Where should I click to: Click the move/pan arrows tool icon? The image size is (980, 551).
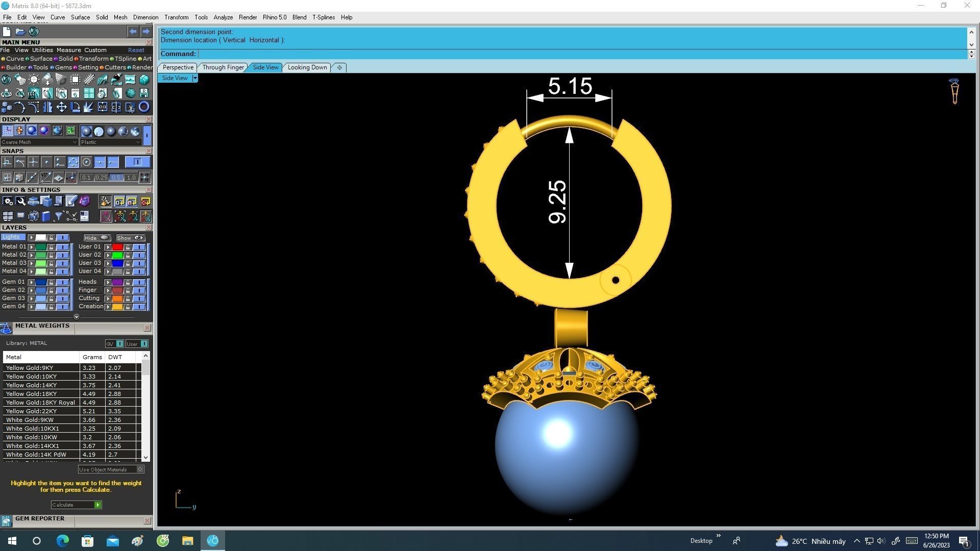click(61, 107)
